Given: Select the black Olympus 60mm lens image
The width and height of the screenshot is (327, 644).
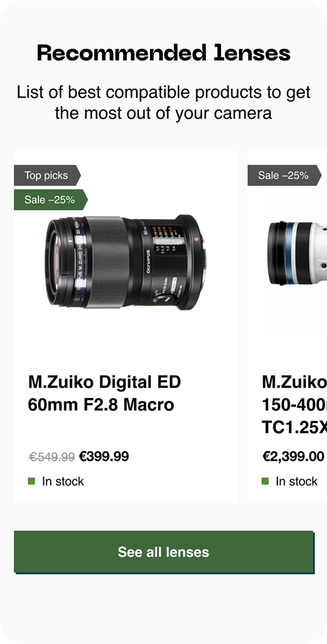Looking at the screenshot, I should [126, 262].
